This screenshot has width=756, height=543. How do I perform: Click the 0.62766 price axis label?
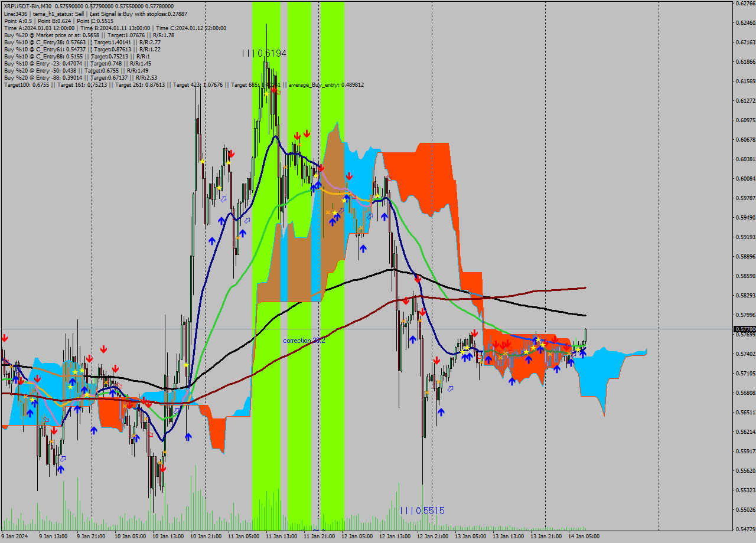pos(745,4)
